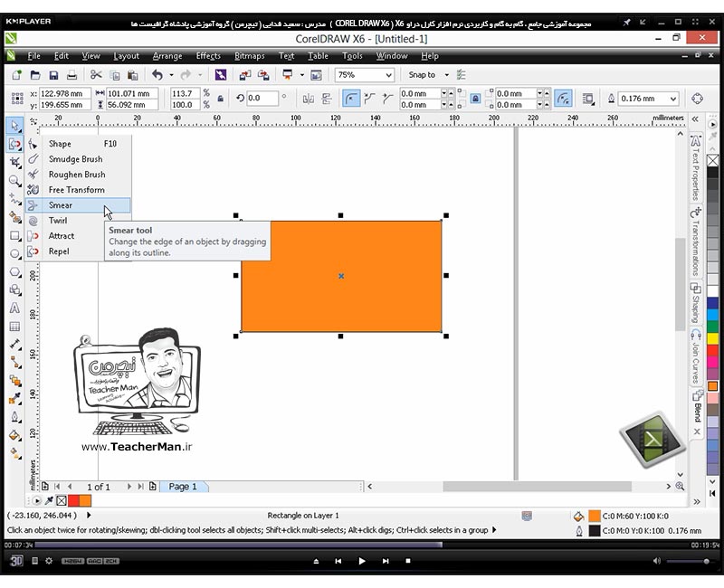Open the Bitmaps menu

(250, 56)
